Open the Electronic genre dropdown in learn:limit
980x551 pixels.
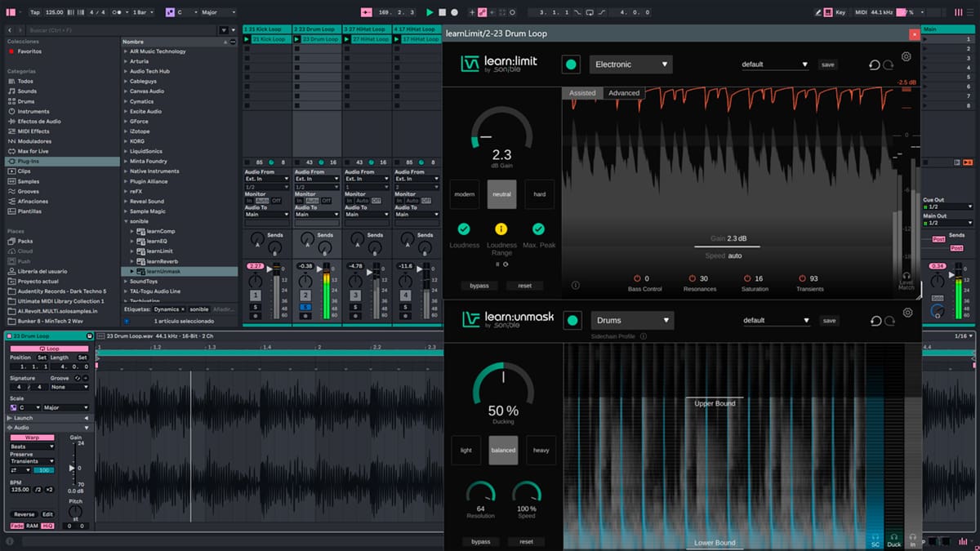pos(630,64)
